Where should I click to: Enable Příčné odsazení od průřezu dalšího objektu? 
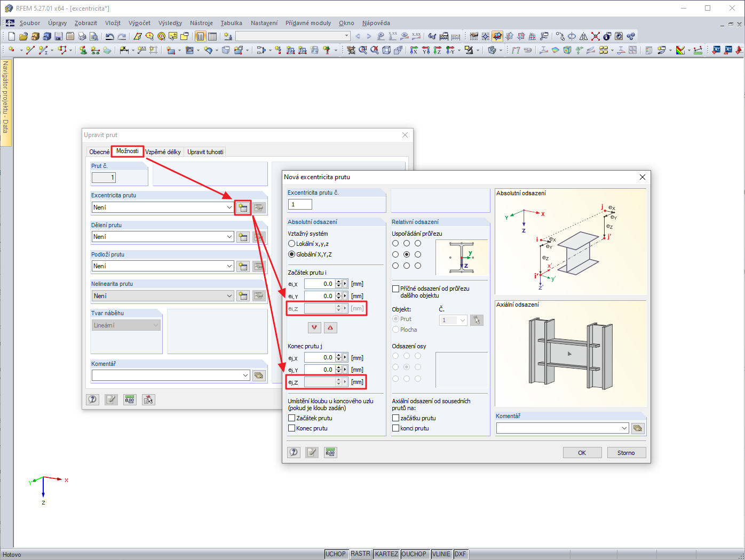pos(395,289)
